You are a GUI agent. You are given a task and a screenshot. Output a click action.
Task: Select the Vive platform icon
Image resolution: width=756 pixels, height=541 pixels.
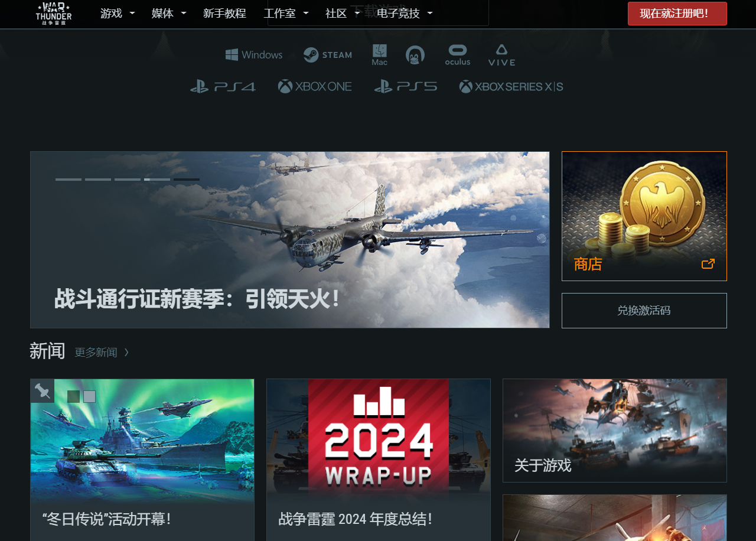[501, 55]
